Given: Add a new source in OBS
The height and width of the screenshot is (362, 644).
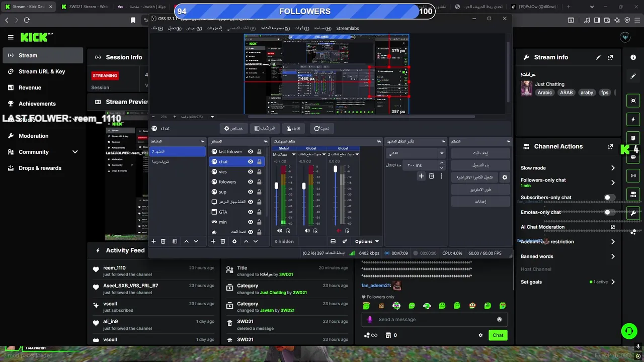Looking at the screenshot, I should coord(213,241).
